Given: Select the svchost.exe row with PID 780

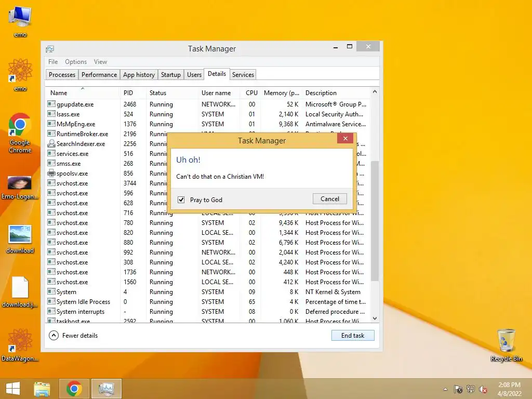Looking at the screenshot, I should pos(208,222).
